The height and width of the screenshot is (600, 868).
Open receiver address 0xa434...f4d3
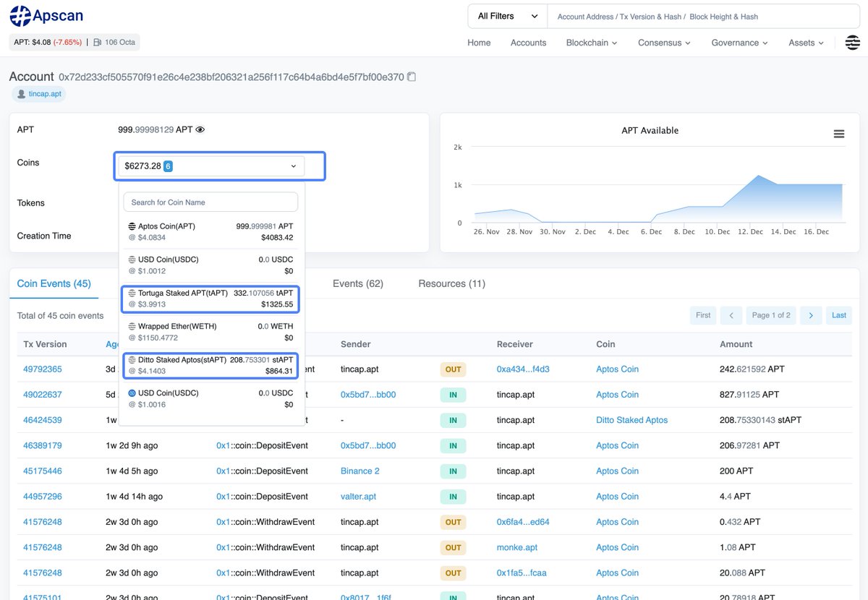523,369
